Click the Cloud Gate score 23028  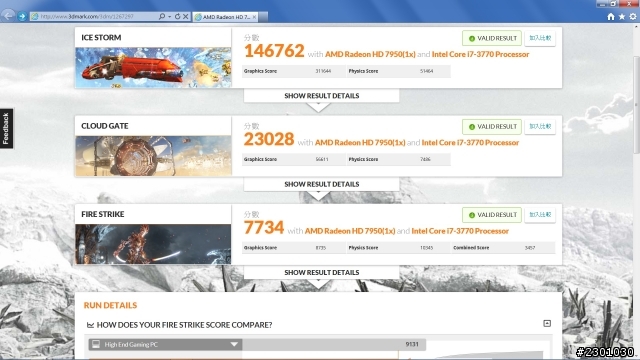[269, 140]
